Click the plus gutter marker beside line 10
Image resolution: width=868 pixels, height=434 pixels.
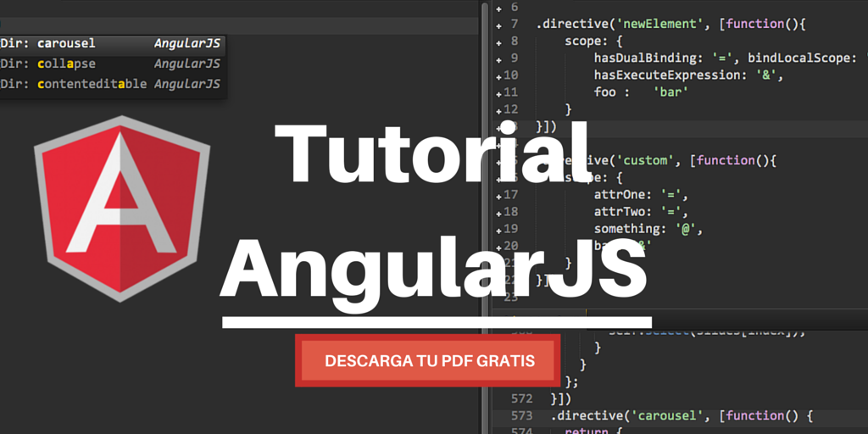tap(498, 77)
